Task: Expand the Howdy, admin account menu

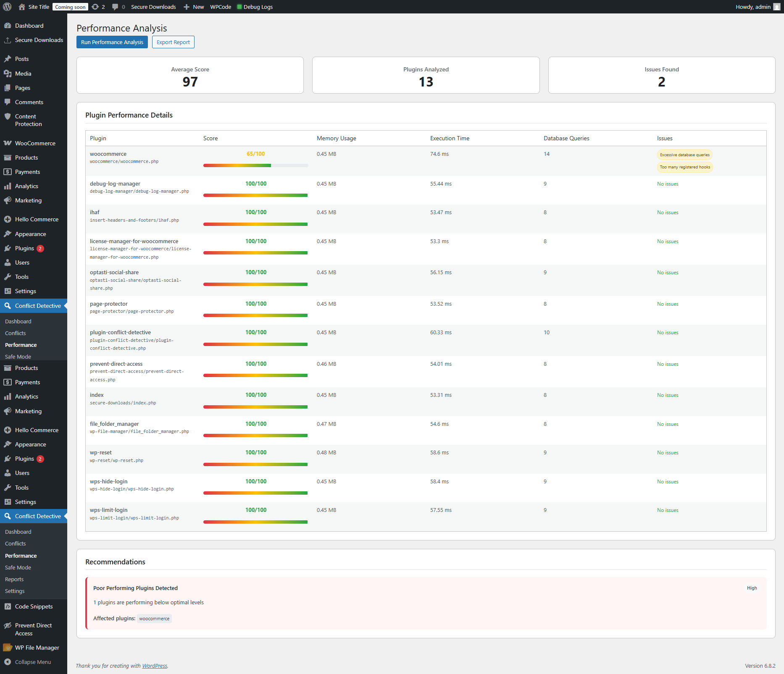Action: click(753, 7)
